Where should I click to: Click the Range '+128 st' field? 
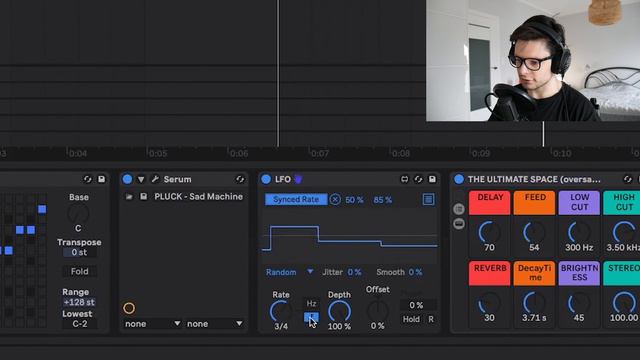80,302
